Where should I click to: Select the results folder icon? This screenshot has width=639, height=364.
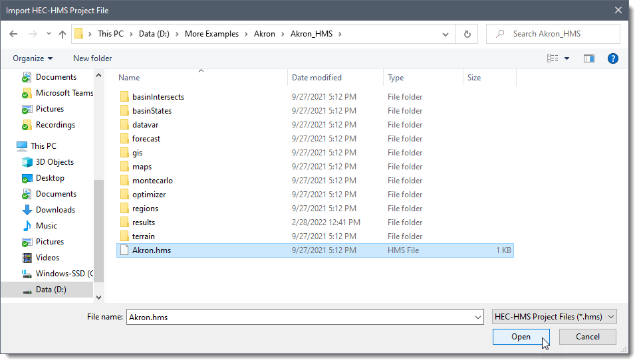124,222
